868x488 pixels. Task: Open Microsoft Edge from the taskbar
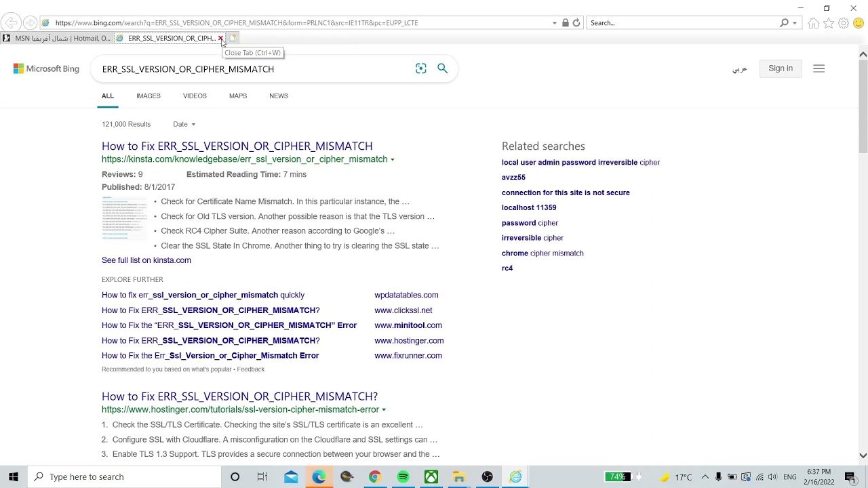tap(319, 476)
